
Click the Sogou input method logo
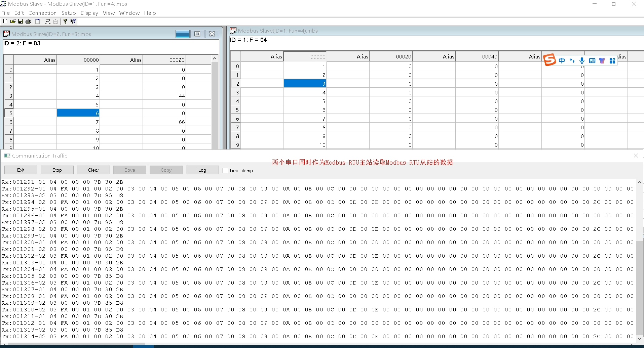(550, 60)
